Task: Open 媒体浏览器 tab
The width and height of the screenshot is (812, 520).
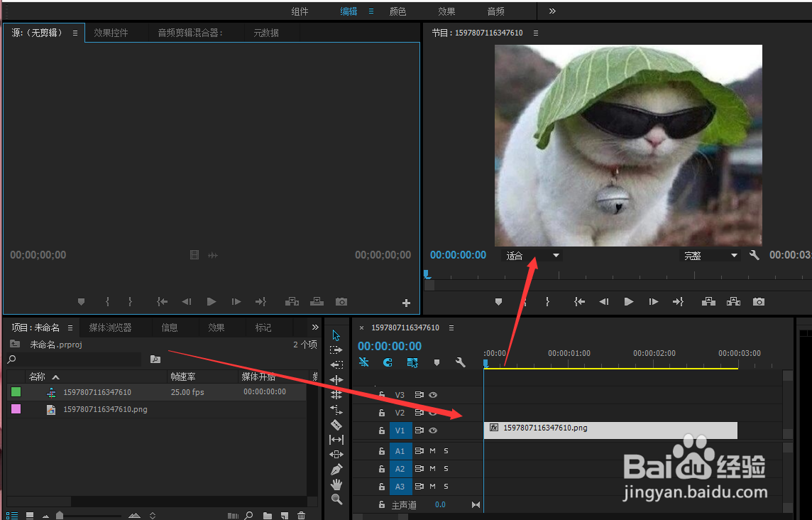Action: 110,327
